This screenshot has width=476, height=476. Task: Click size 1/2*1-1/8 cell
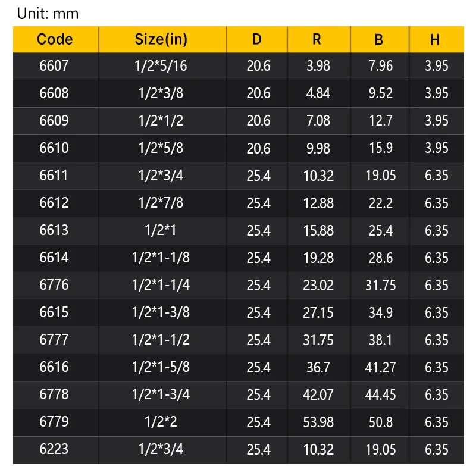[x=162, y=258]
